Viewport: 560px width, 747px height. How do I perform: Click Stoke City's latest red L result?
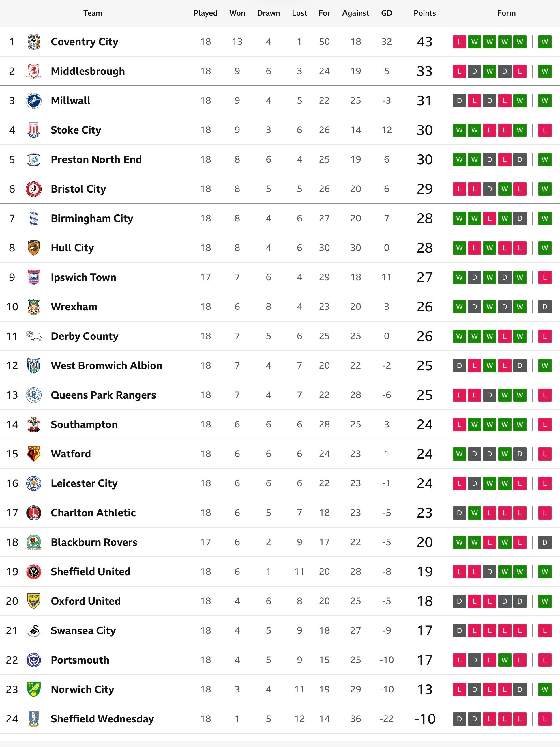[x=544, y=130]
